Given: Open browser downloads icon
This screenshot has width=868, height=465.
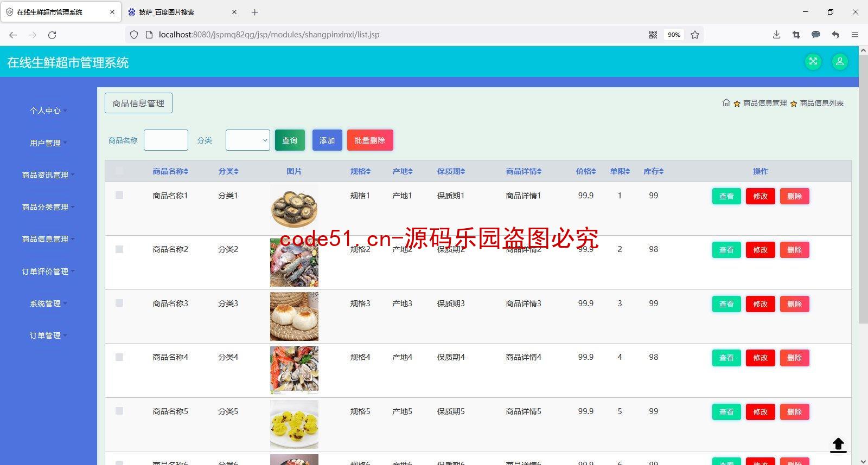Looking at the screenshot, I should click(x=776, y=35).
